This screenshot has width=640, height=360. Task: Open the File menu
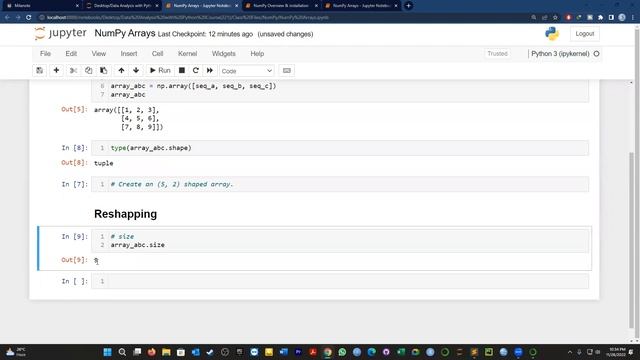45,54
